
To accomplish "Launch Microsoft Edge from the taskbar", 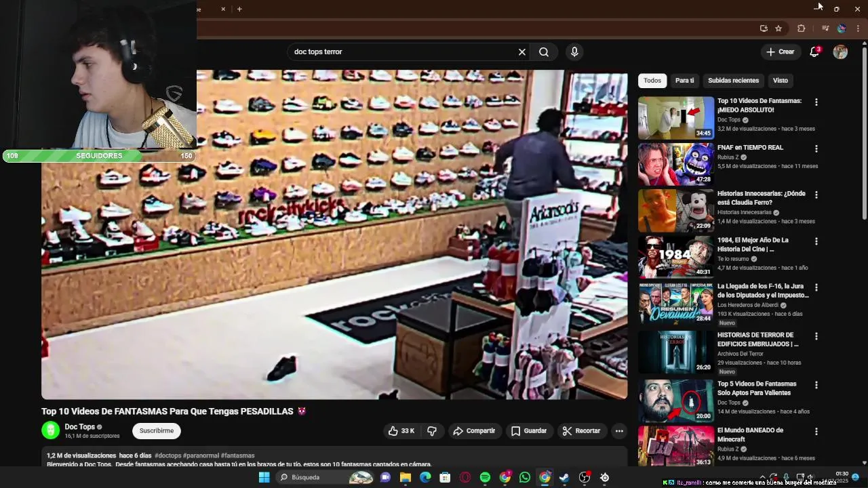I will pos(425,477).
